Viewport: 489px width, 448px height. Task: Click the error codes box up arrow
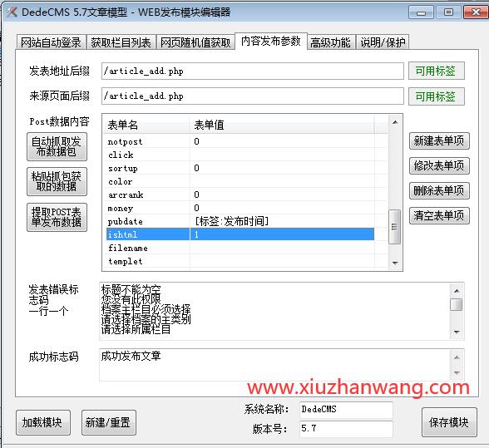click(457, 291)
